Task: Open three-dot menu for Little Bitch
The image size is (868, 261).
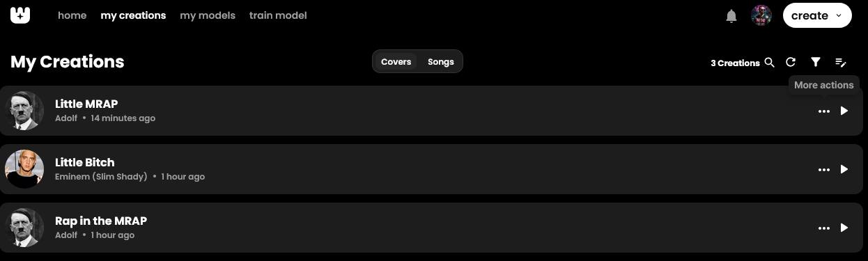Action: 824,170
